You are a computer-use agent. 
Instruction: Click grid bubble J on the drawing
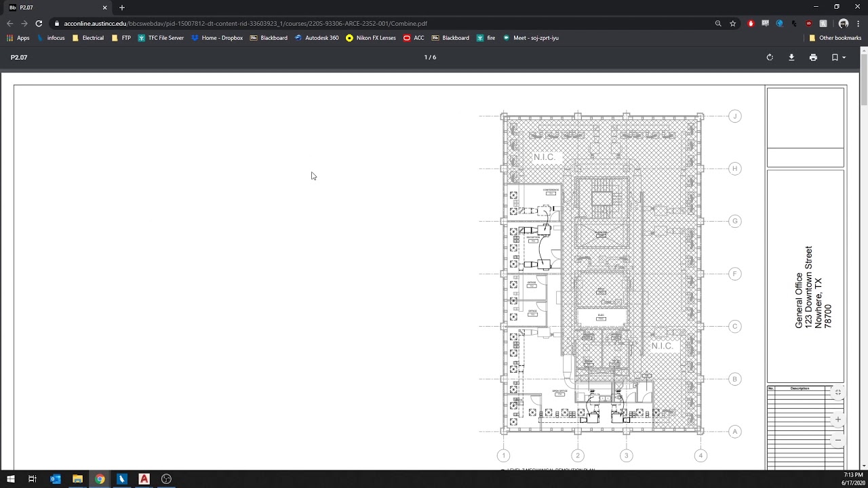click(734, 117)
